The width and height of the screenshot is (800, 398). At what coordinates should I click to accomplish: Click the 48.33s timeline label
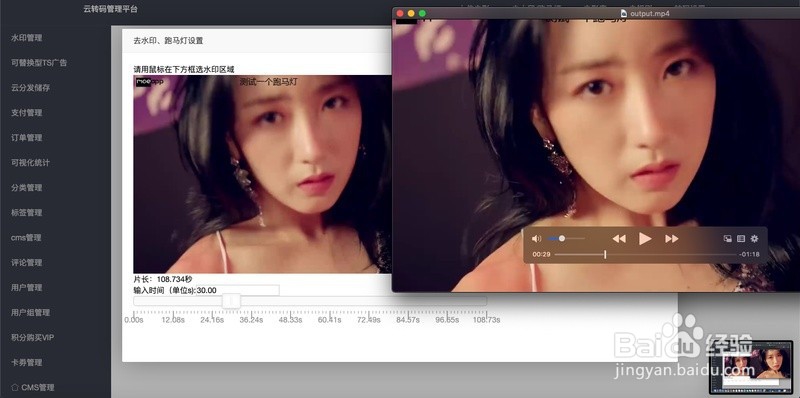[290, 320]
